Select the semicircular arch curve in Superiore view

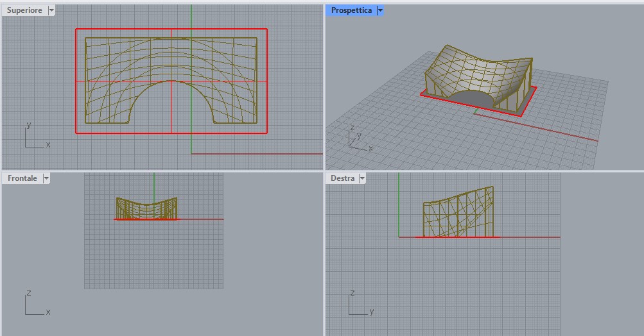click(171, 81)
